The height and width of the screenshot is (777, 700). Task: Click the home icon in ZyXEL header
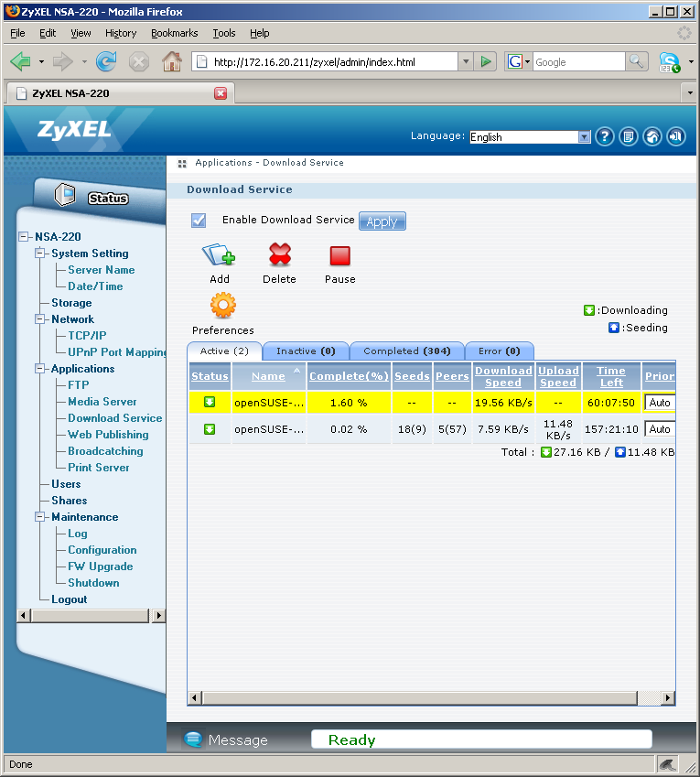652,136
